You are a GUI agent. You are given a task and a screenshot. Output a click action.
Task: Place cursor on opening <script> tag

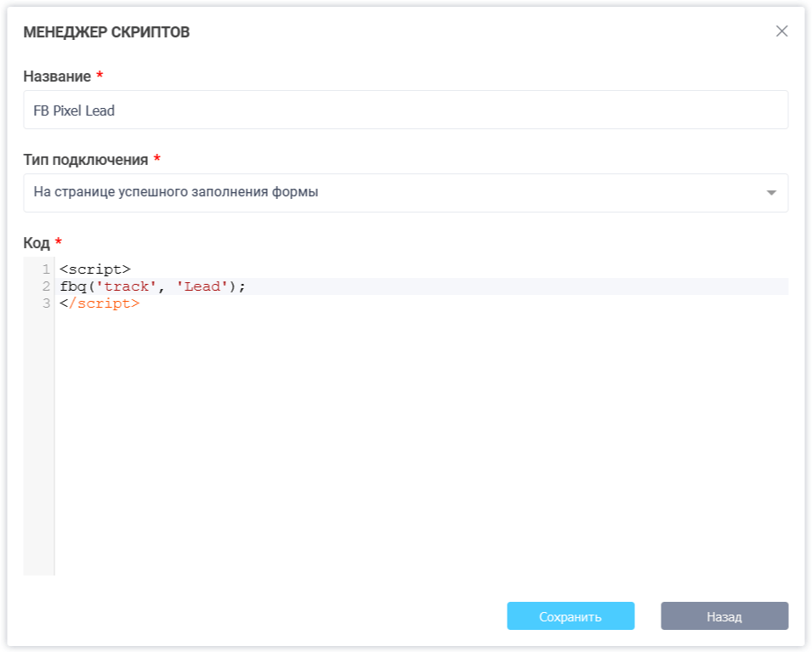click(95, 269)
